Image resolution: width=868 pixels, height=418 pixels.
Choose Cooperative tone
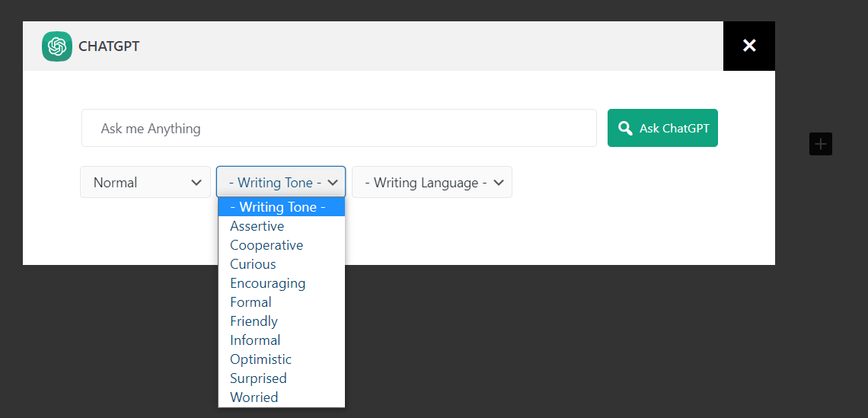coord(281,244)
